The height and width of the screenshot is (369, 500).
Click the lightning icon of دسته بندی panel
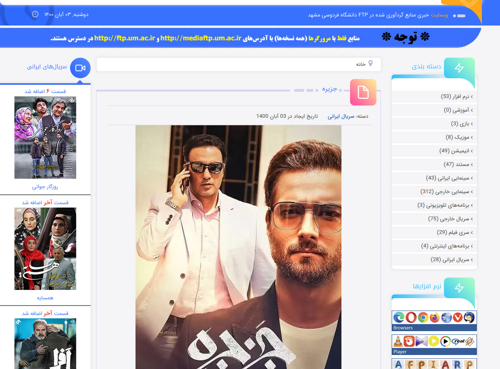(459, 68)
